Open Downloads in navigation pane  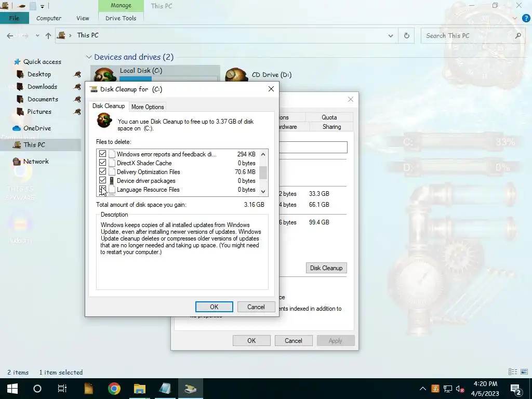(42, 87)
